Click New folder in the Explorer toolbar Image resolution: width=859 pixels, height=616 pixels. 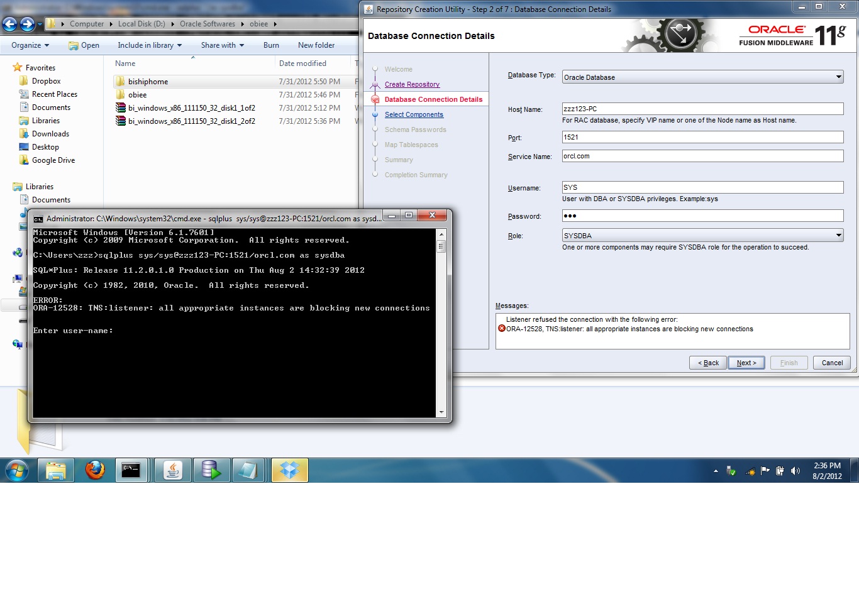tap(316, 45)
